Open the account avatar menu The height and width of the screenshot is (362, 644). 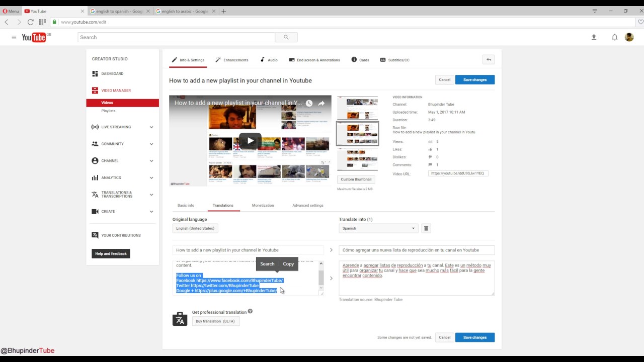(x=629, y=37)
